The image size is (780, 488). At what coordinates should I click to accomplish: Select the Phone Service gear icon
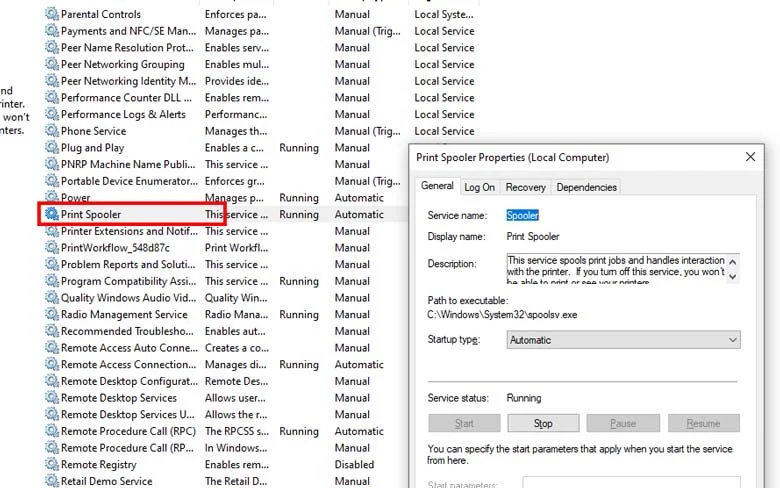tap(51, 131)
